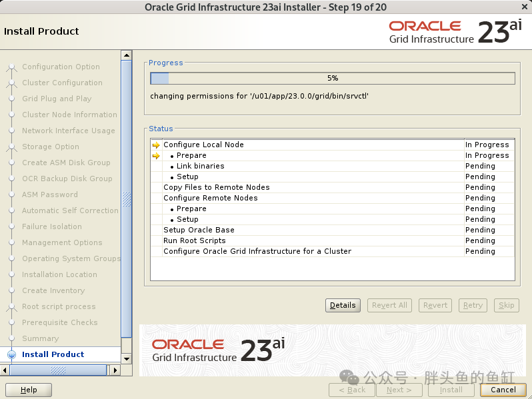Click the Copy Files to Remote Nodes row
The image size is (532, 399).
(333, 187)
